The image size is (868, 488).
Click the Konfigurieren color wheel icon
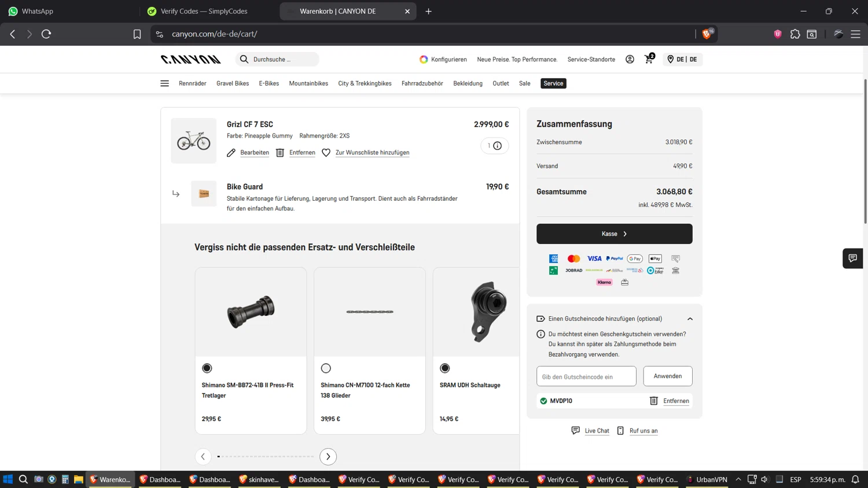(424, 59)
